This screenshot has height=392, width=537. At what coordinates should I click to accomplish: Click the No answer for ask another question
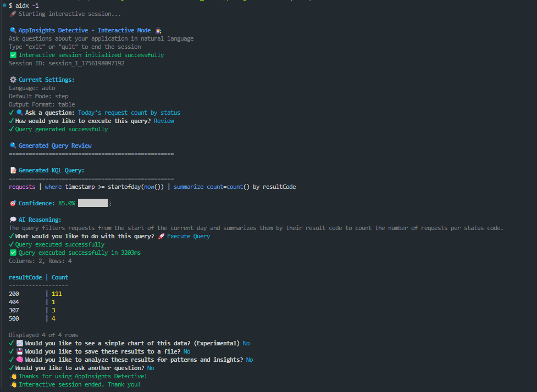click(x=151, y=368)
